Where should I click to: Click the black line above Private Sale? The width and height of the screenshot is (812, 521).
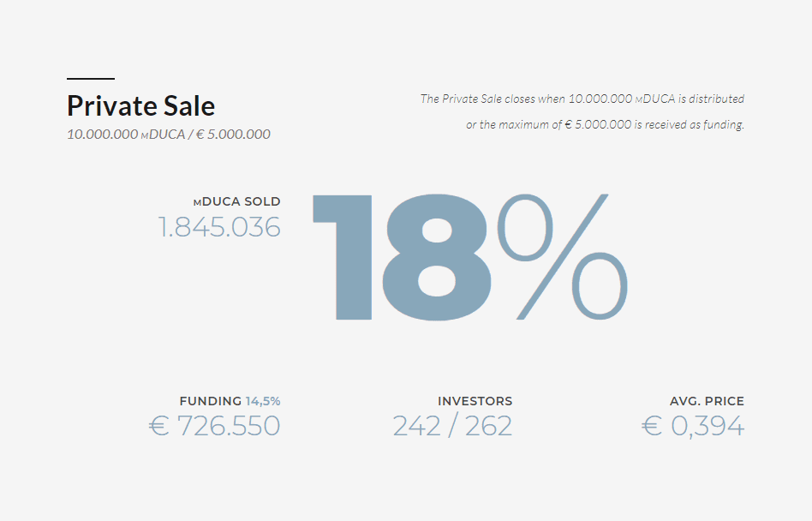coord(91,79)
